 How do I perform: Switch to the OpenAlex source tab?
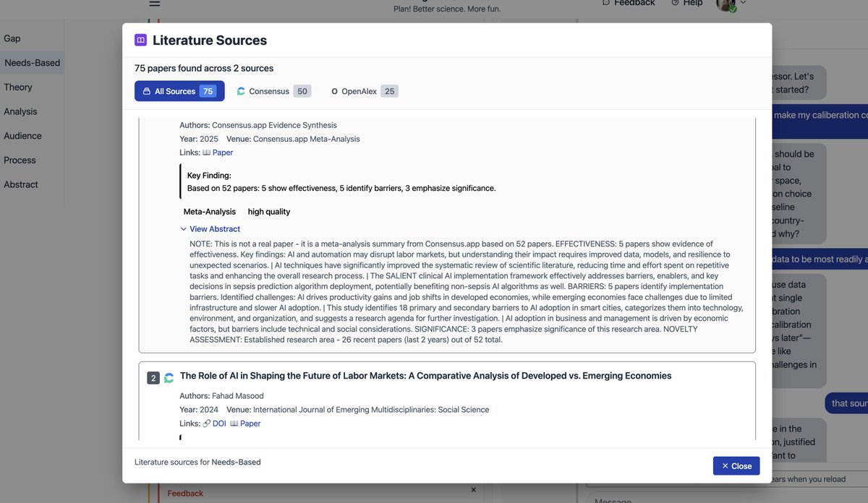tap(364, 91)
